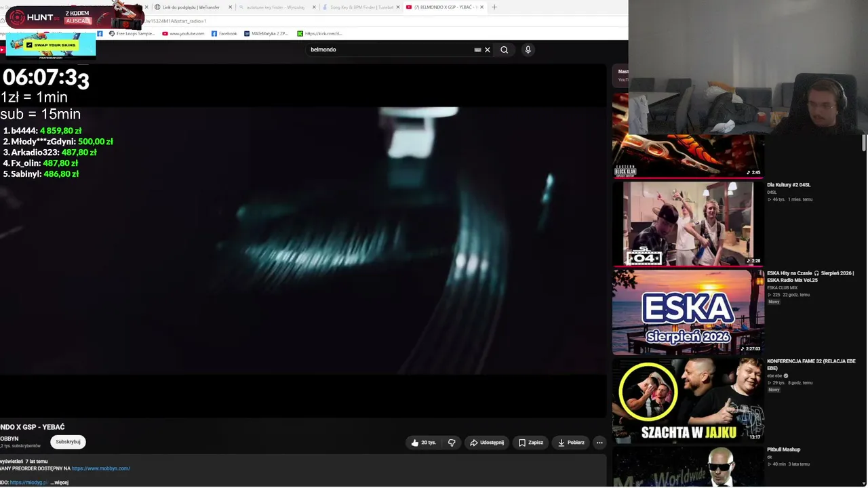Screen dimensions: 868x488
Task: Start voice search with the microphone icon
Action: click(528, 49)
